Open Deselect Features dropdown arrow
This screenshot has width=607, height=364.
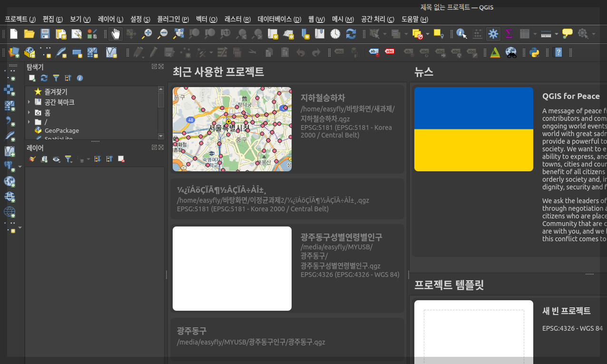point(427,34)
